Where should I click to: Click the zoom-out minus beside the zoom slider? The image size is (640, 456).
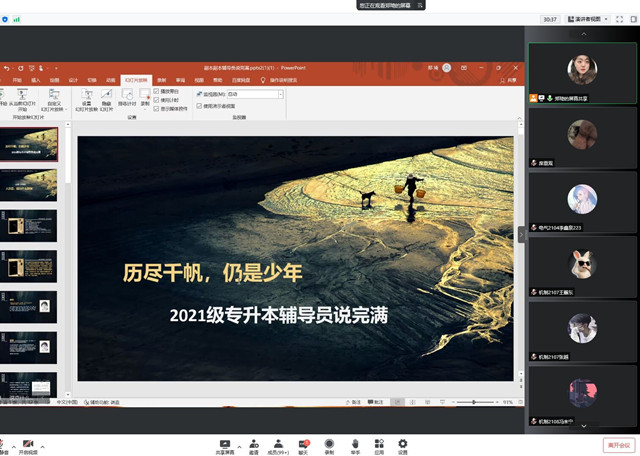(x=453, y=403)
